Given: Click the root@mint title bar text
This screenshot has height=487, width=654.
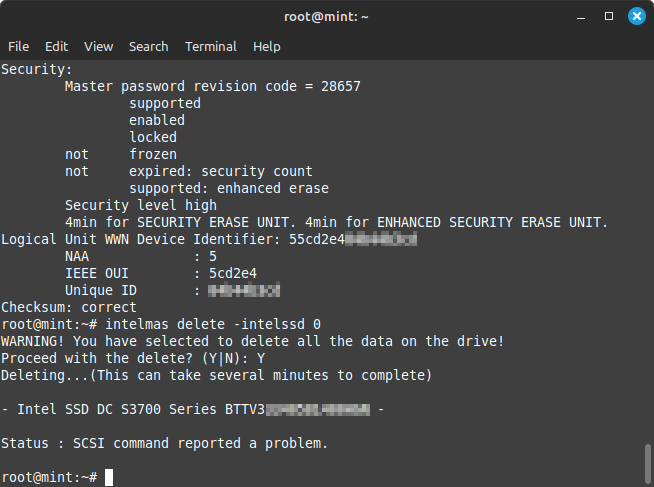Looking at the screenshot, I should tap(326, 17).
